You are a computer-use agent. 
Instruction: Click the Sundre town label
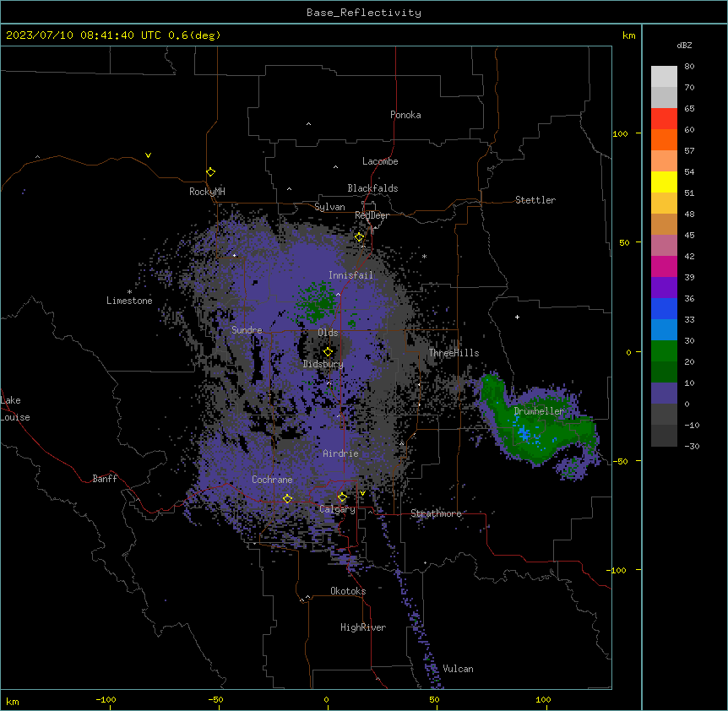[247, 330]
